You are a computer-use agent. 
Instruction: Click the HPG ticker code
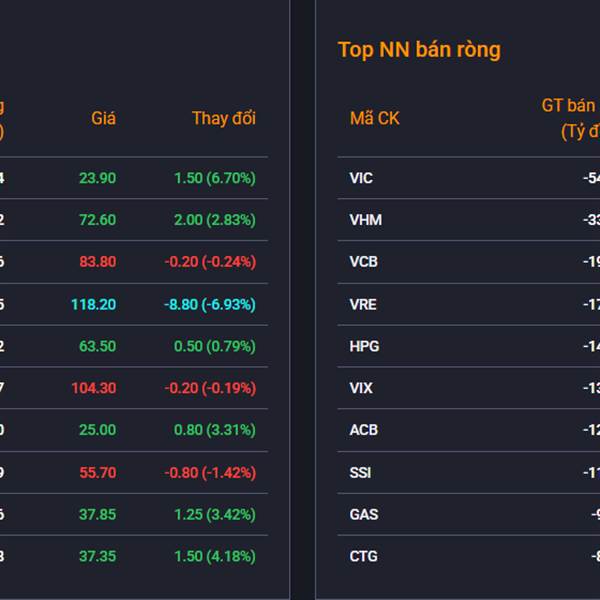[364, 346]
